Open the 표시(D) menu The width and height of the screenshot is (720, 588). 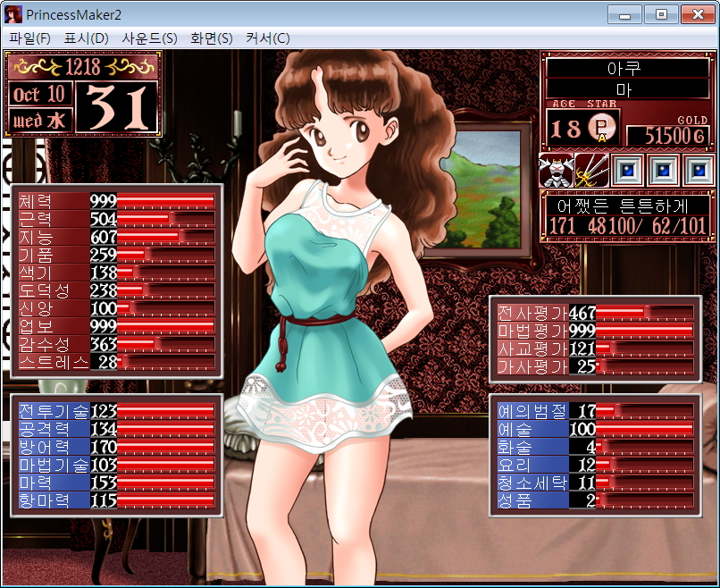click(87, 38)
